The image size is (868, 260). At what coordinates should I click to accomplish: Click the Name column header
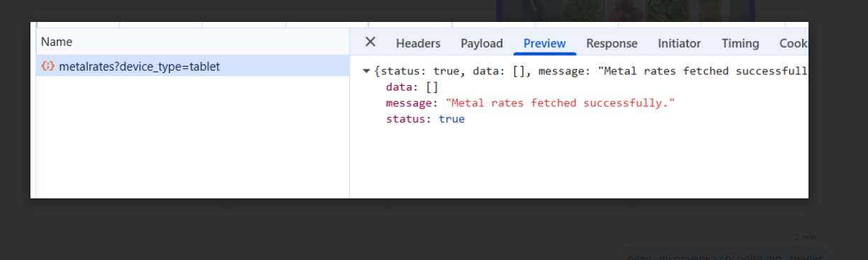click(57, 42)
